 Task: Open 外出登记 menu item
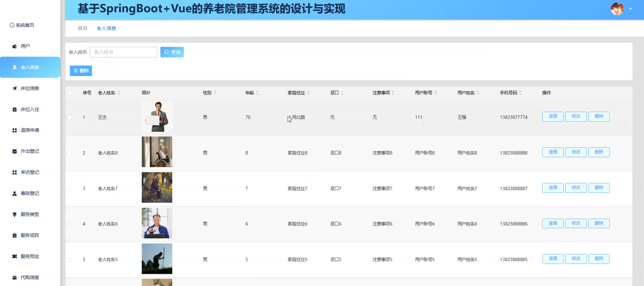30,151
